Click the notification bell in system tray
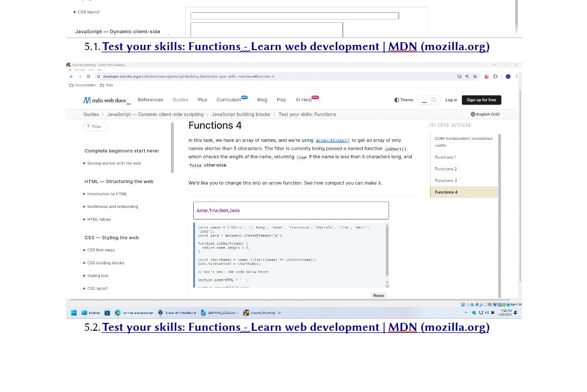Image resolution: width=587 pixels, height=392 pixels. [516, 313]
